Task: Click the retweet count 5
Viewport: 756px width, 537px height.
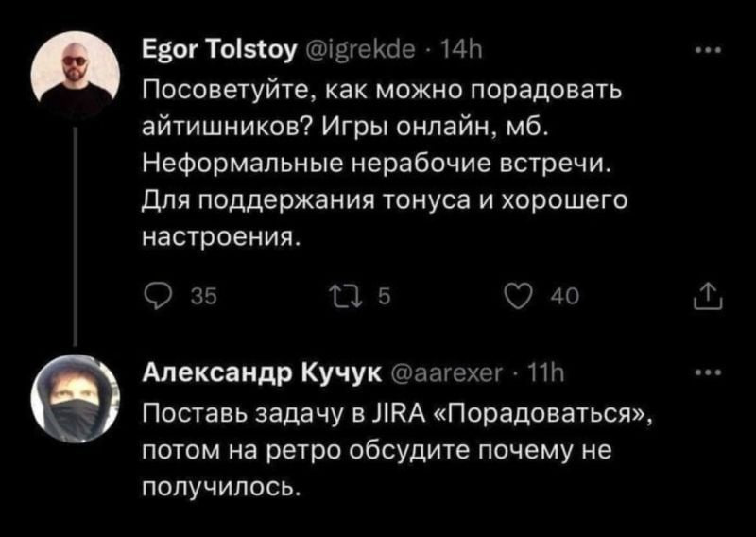Action: (384, 298)
